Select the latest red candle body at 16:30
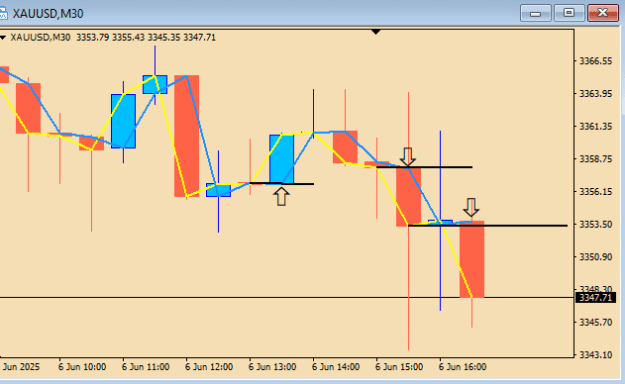Image resolution: width=625 pixels, height=384 pixels. [x=472, y=260]
